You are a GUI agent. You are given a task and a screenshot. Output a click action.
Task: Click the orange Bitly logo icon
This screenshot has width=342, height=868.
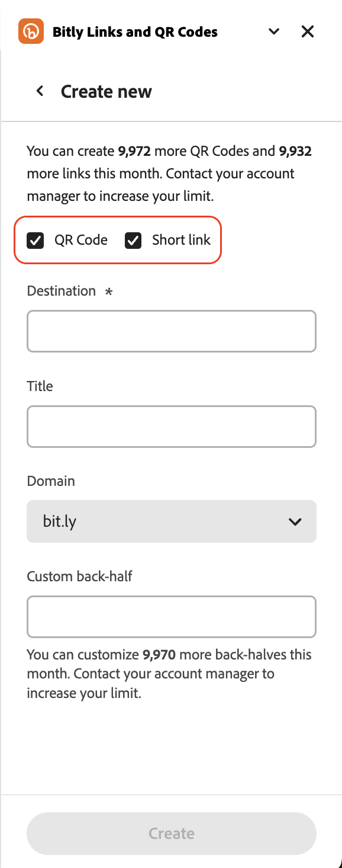click(x=31, y=31)
